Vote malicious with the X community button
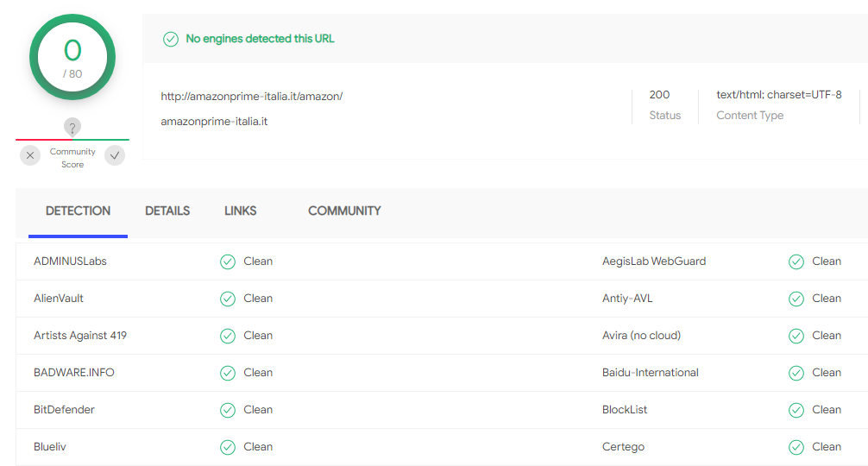Viewport: 868px width, 466px height. [30, 155]
